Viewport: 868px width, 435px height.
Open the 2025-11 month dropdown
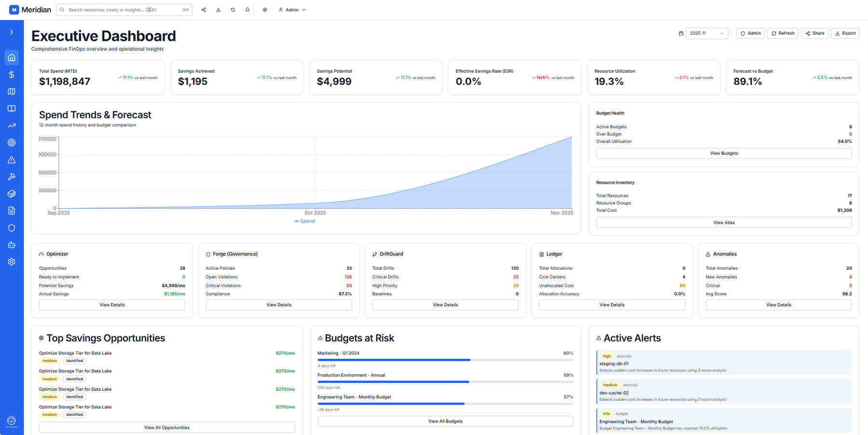(x=706, y=33)
